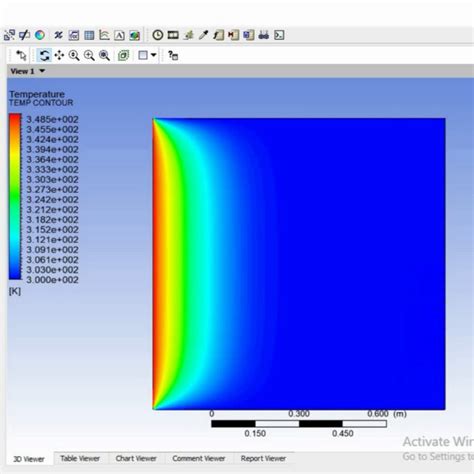Open the Timestep Selector clock icon
The height and width of the screenshot is (474, 474).
(158, 35)
